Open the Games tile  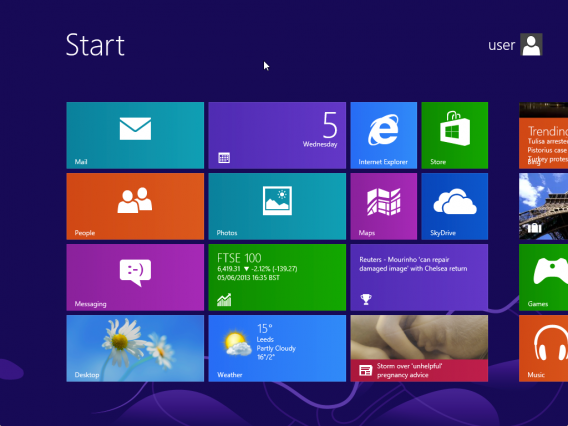543,277
